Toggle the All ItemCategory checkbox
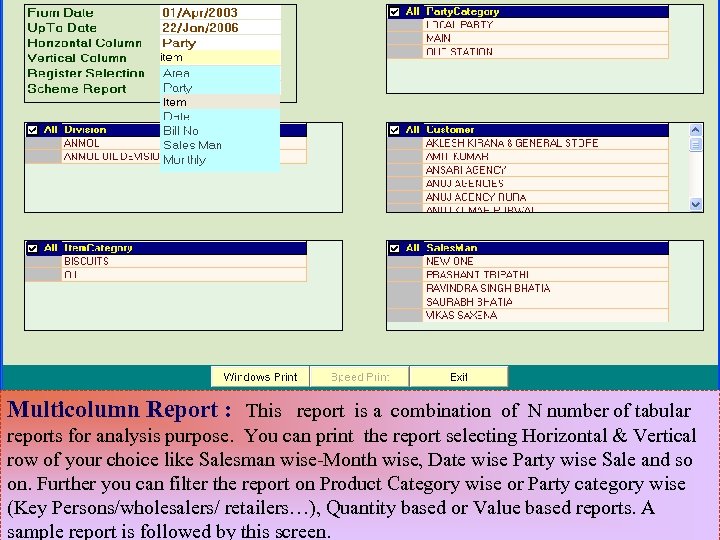This screenshot has width=720, height=540. coord(32,248)
